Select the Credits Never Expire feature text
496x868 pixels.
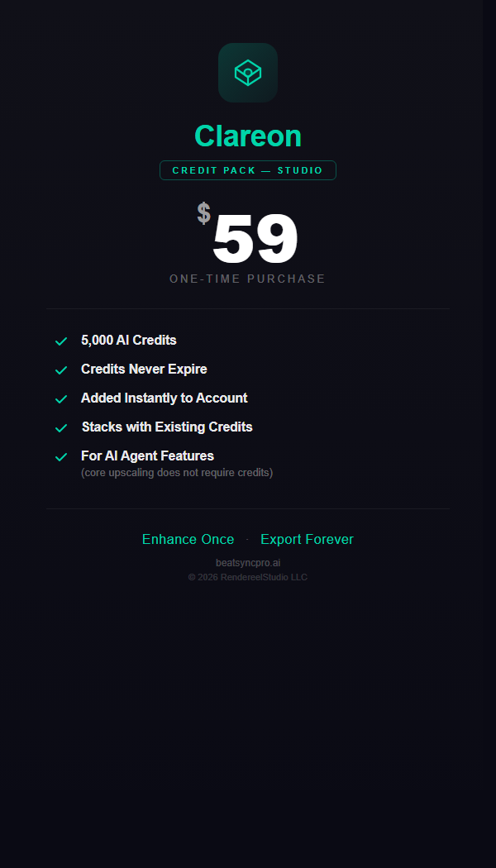144,370
